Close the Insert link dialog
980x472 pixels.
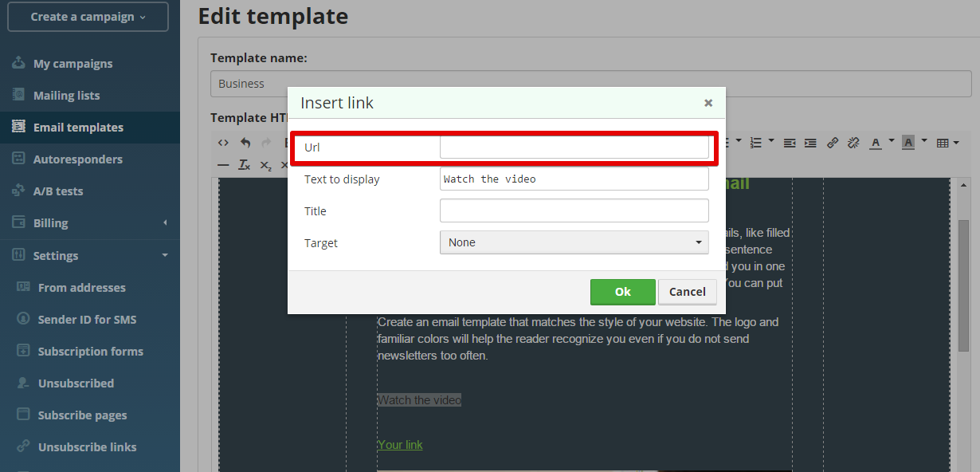point(708,103)
